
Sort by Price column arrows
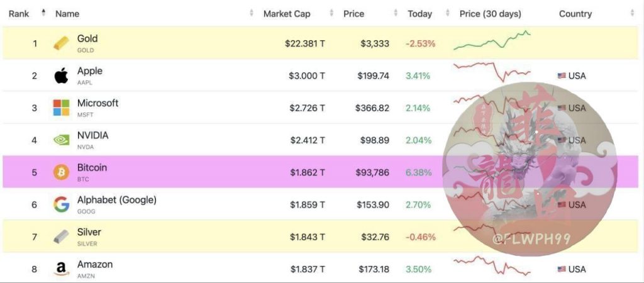point(396,13)
